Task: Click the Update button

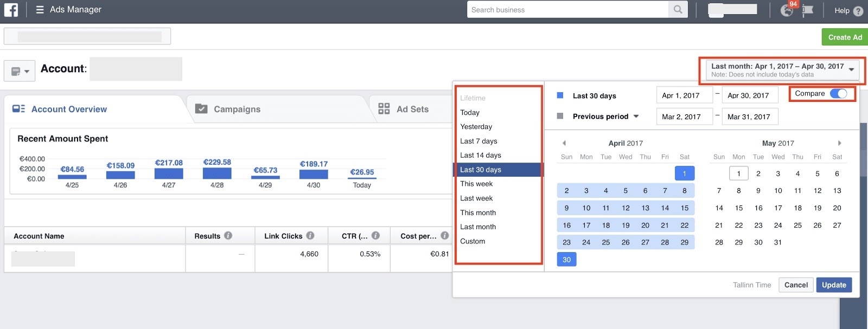Action: pos(834,285)
